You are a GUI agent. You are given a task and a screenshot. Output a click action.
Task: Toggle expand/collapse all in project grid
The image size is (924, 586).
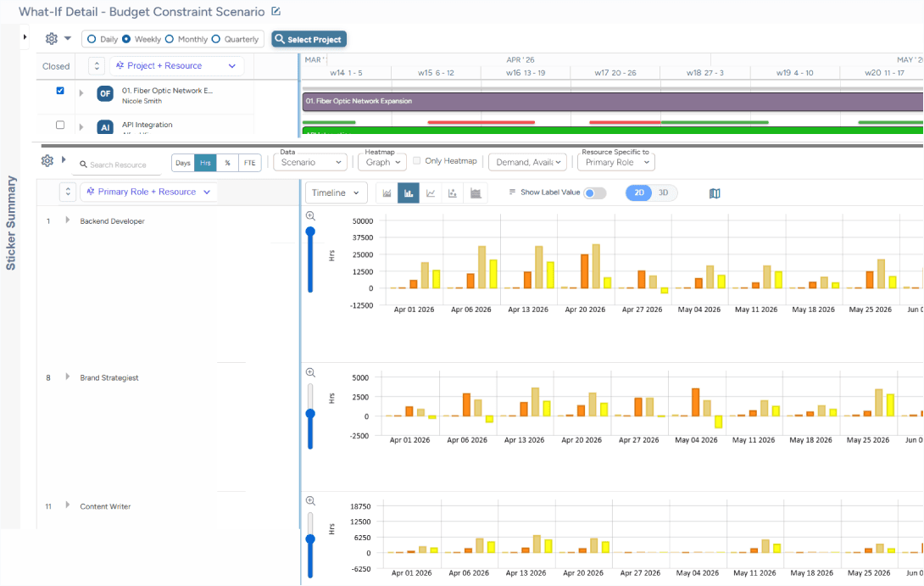tap(97, 66)
